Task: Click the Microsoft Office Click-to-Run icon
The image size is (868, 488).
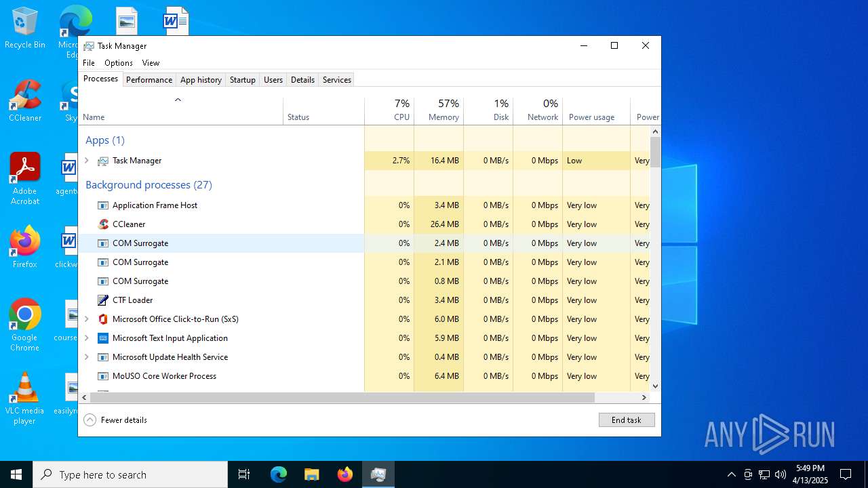Action: click(103, 319)
